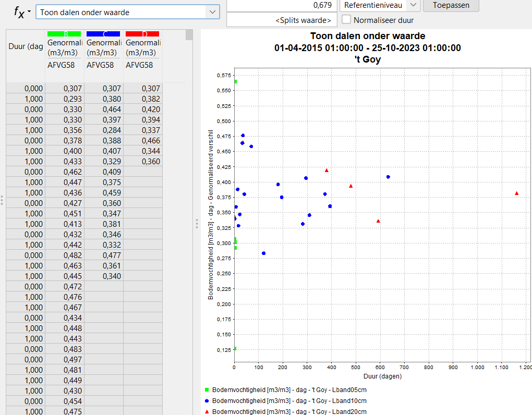The width and height of the screenshot is (532, 415).
Task: Click the 'Duur (dagen)' x-axis label
Action: pos(382,376)
